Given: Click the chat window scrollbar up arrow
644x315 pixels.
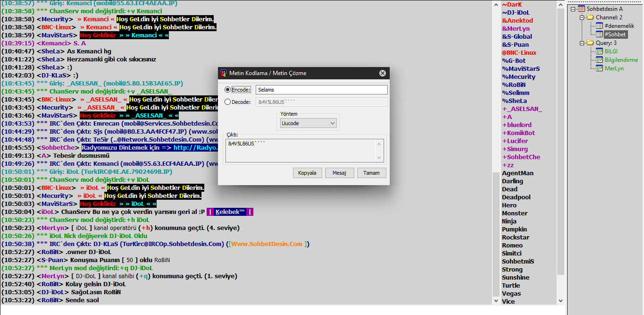Looking at the screenshot, I should (496, 4).
